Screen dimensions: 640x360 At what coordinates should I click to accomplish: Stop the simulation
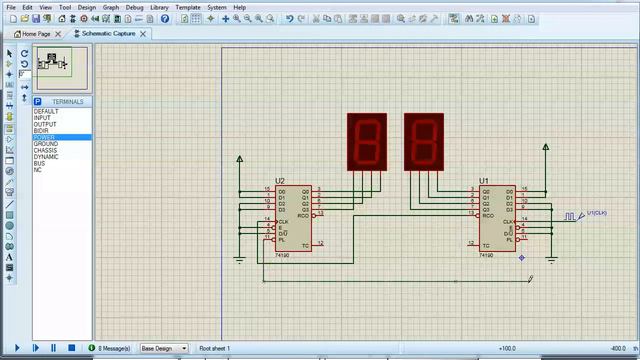click(71, 348)
